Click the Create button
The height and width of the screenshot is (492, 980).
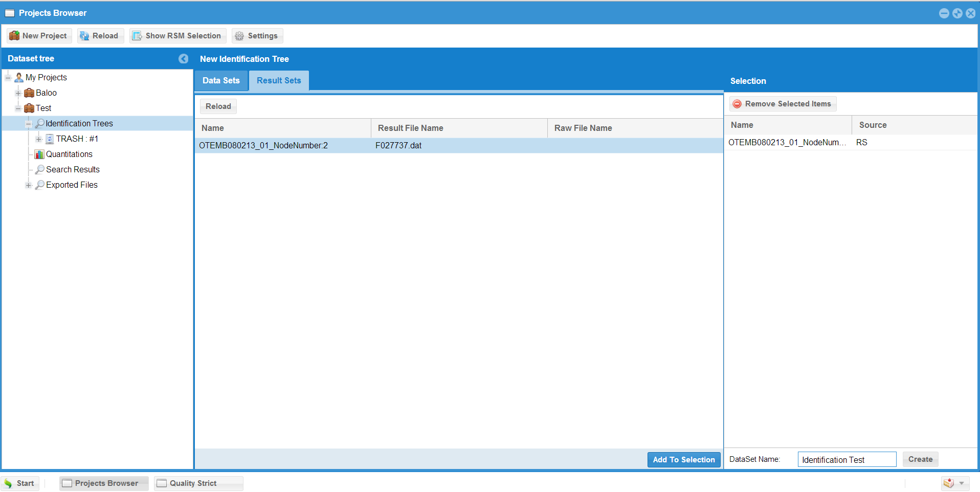(x=920, y=459)
